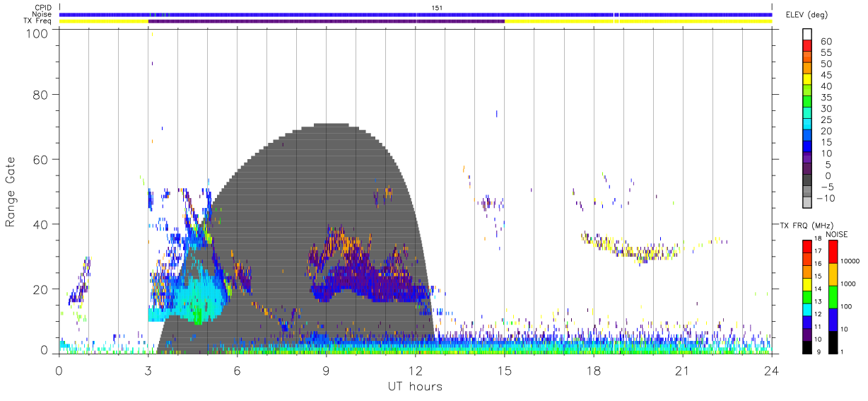Click the NOISE legend title
The width and height of the screenshot is (868, 401).
point(836,234)
